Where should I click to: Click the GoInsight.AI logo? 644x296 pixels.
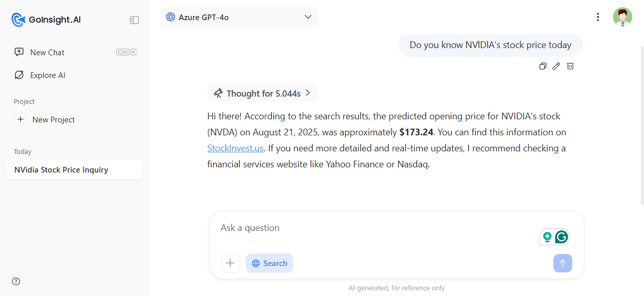[47, 20]
